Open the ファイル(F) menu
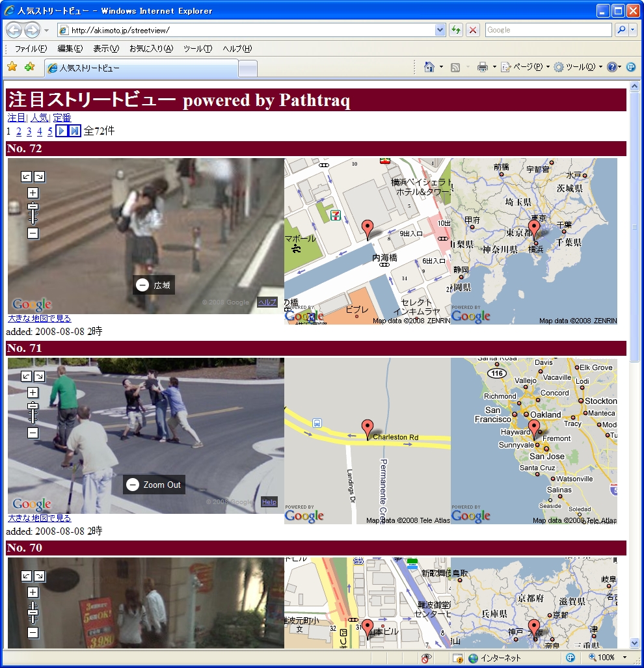Image resolution: width=644 pixels, height=668 pixels. point(31,49)
